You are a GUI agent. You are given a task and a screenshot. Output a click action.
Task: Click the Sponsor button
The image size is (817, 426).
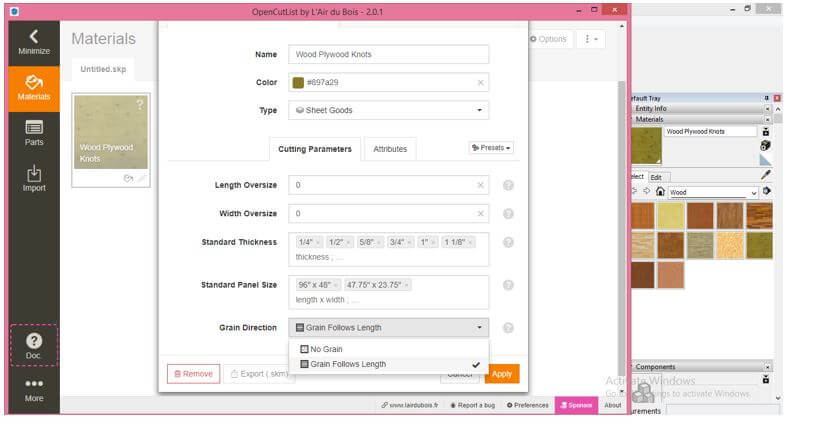[576, 405]
